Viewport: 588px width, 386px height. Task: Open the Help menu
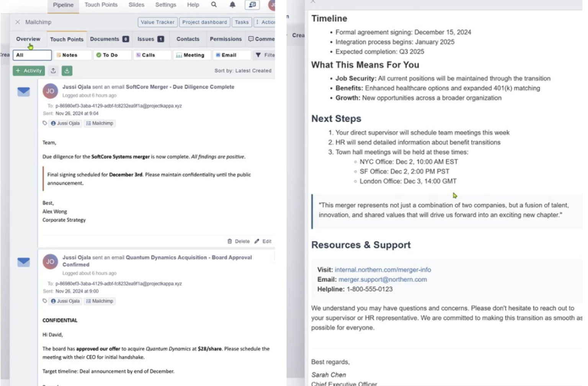click(193, 5)
